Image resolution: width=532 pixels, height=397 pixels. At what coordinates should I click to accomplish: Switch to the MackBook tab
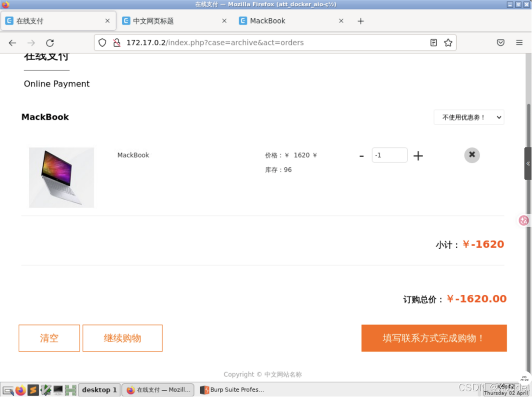pyautogui.click(x=292, y=21)
